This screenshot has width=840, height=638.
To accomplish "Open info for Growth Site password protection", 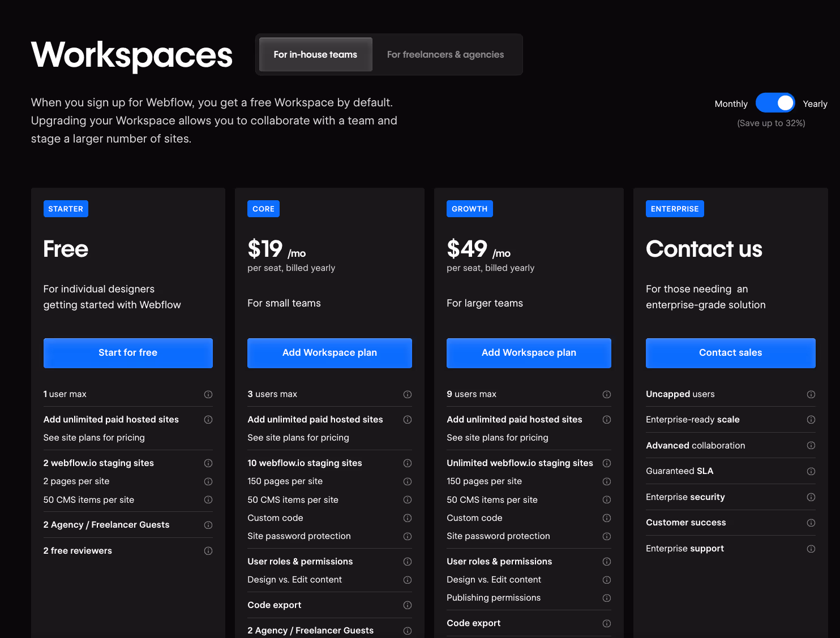I will click(607, 536).
